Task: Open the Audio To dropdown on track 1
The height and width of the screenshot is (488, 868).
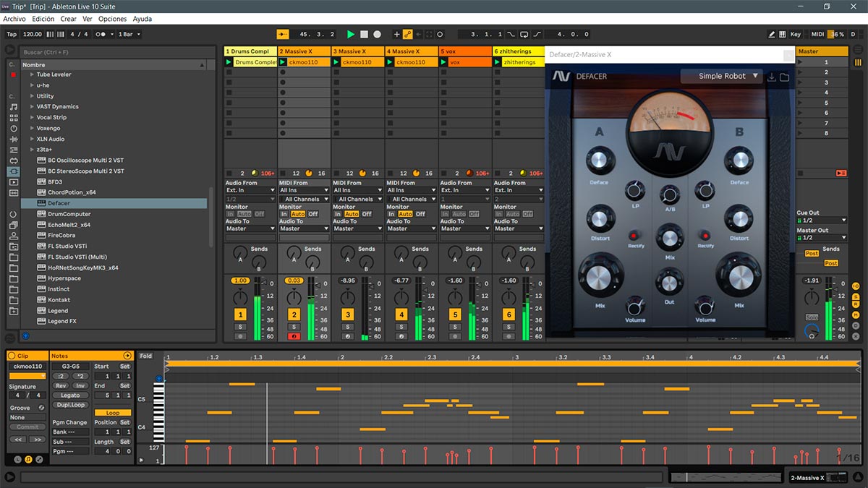Action: [x=250, y=228]
